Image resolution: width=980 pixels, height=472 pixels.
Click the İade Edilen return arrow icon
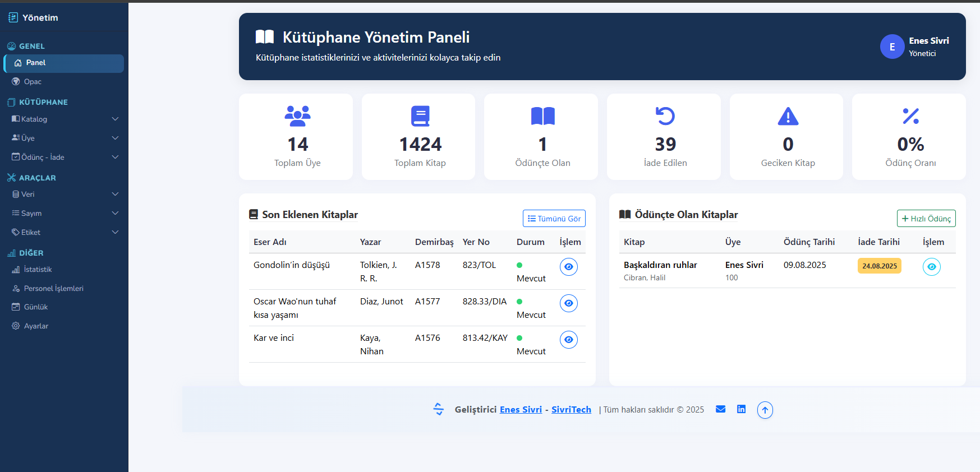click(x=665, y=116)
